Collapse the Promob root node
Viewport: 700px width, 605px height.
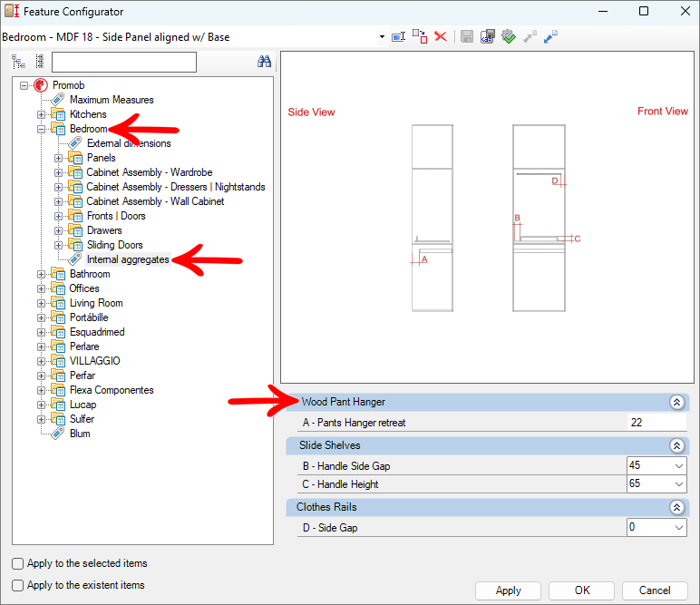click(24, 85)
